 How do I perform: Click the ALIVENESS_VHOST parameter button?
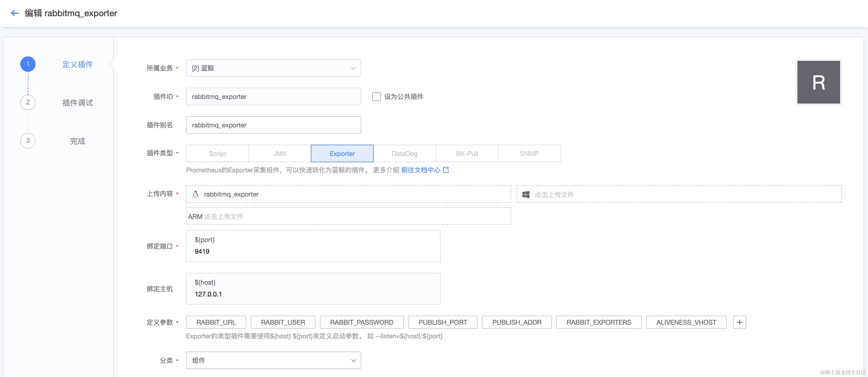click(686, 322)
